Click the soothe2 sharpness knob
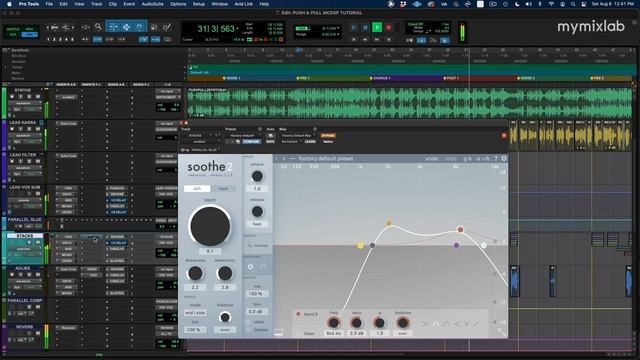The image size is (640, 360). click(x=195, y=273)
